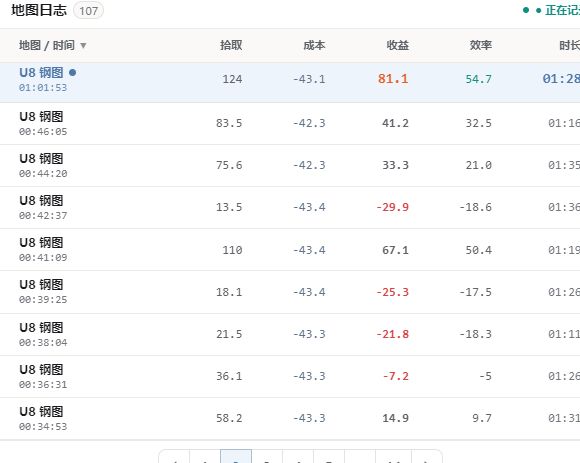Viewport: 580px width, 463px height.
Task: Click the efficiency value -5
Action: [485, 376]
